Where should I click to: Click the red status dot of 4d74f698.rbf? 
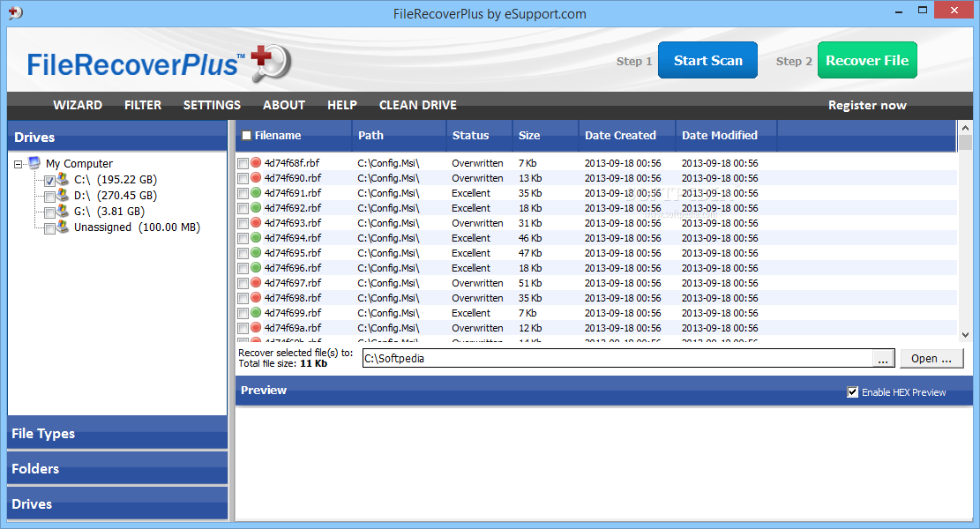(x=256, y=297)
